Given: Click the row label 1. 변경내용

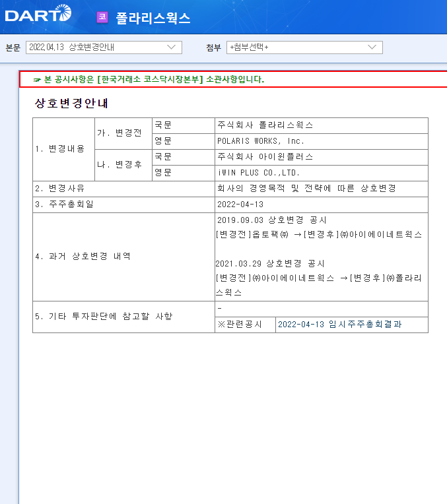Looking at the screenshot, I should pyautogui.click(x=60, y=149).
